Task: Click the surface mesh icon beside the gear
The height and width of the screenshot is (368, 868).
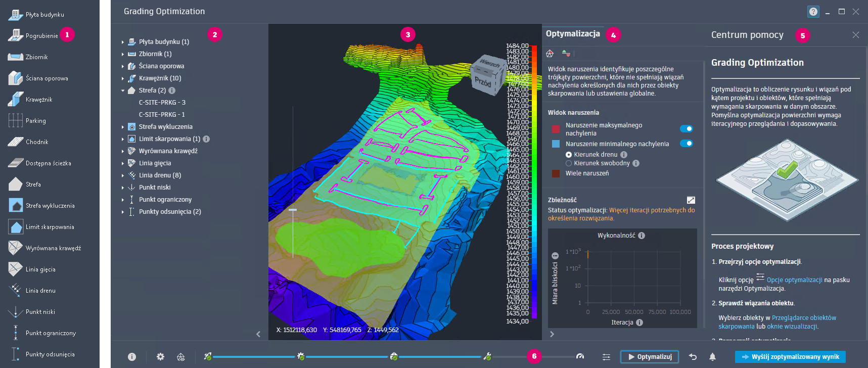Action: (x=180, y=357)
